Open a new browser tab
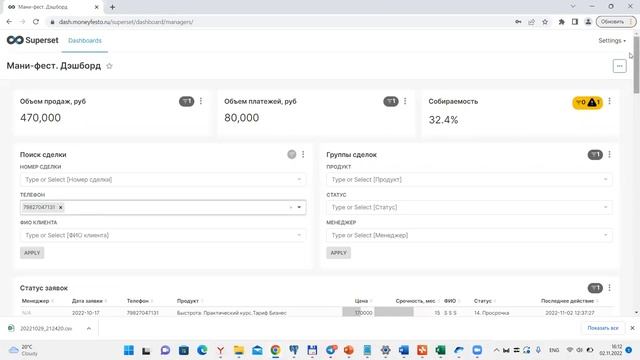The image size is (640, 360). click(112, 7)
